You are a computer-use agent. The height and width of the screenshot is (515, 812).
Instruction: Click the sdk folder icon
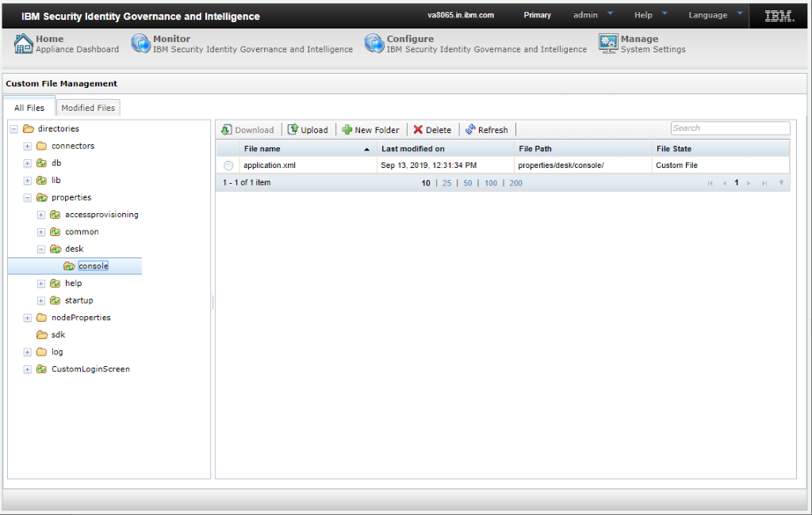point(42,335)
